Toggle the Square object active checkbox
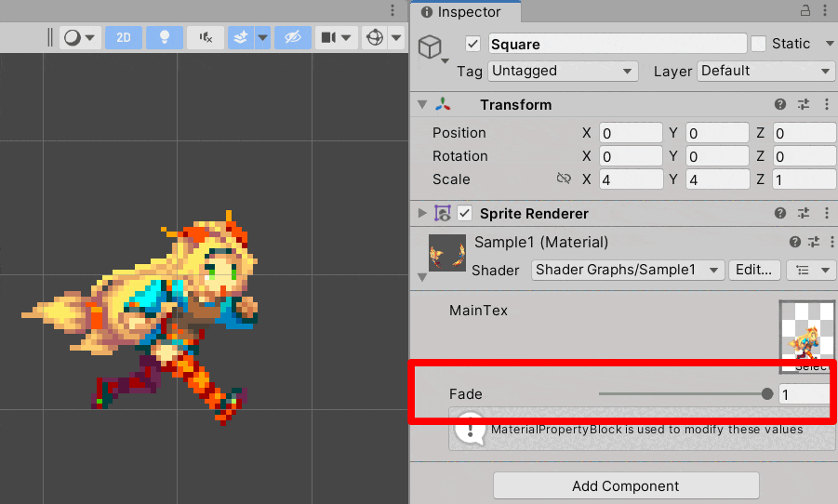Image resolution: width=838 pixels, height=504 pixels. 472,44
